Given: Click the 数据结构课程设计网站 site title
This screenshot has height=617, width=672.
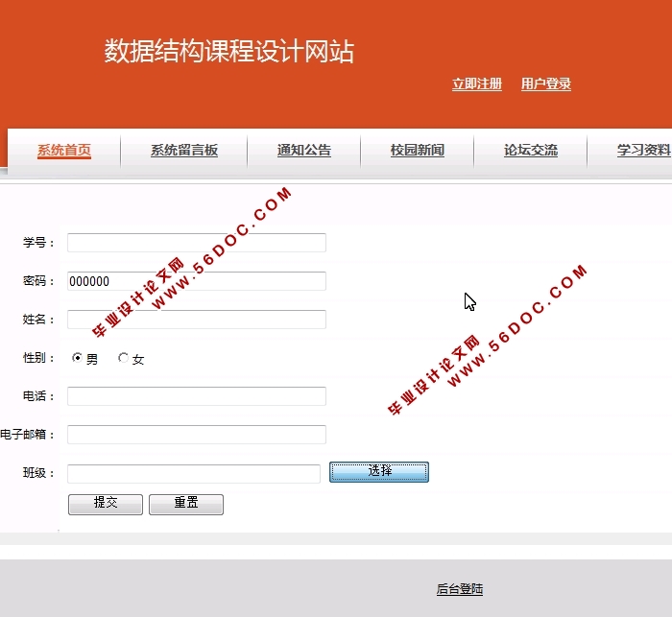Looking at the screenshot, I should click(229, 52).
